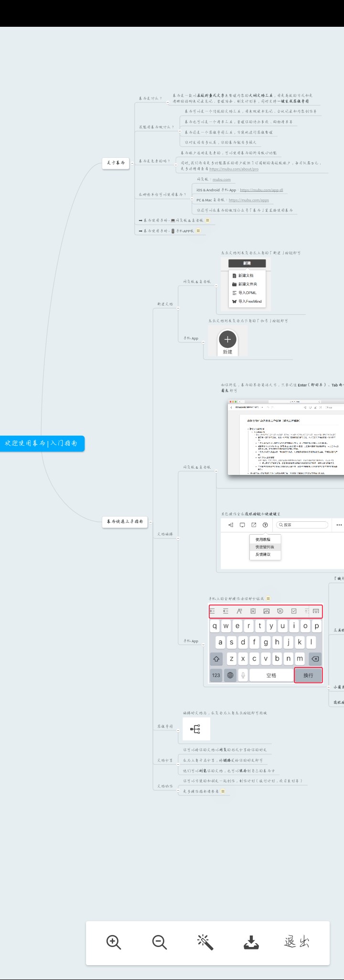Select the 我能用幕布做什么？ node

pyautogui.click(x=157, y=127)
